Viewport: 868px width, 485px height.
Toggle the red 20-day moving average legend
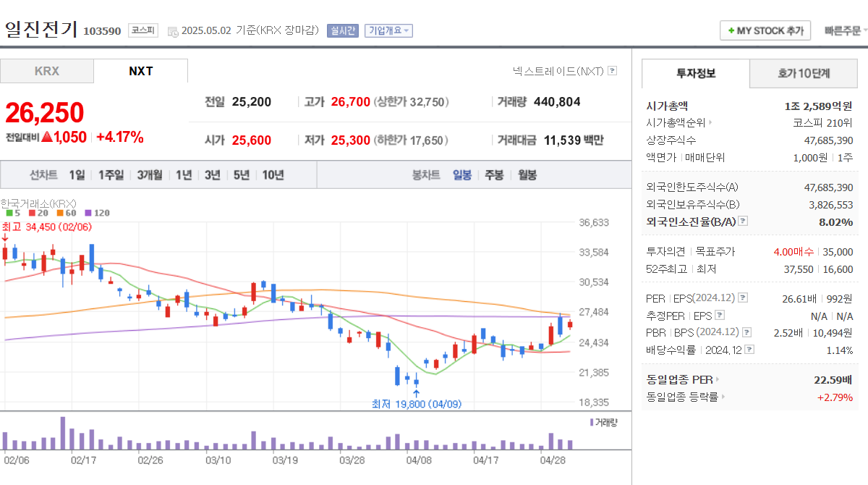(31, 212)
